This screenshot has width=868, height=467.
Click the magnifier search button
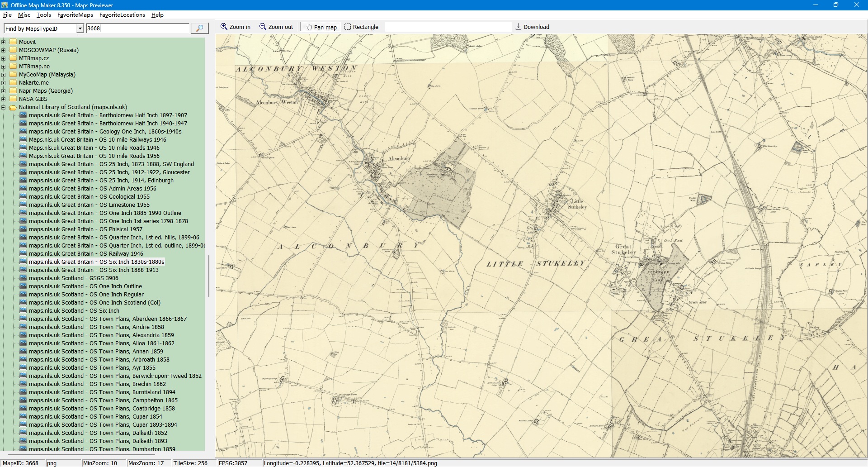pos(199,29)
